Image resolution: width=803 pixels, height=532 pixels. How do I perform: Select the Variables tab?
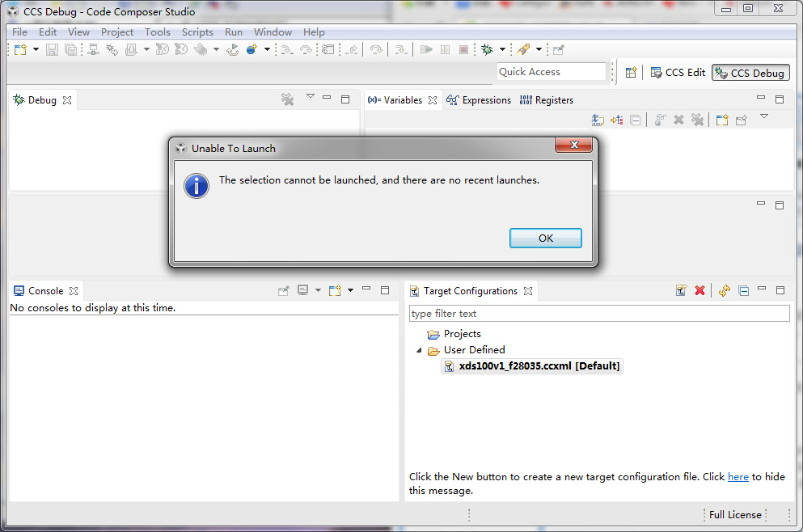coord(395,99)
